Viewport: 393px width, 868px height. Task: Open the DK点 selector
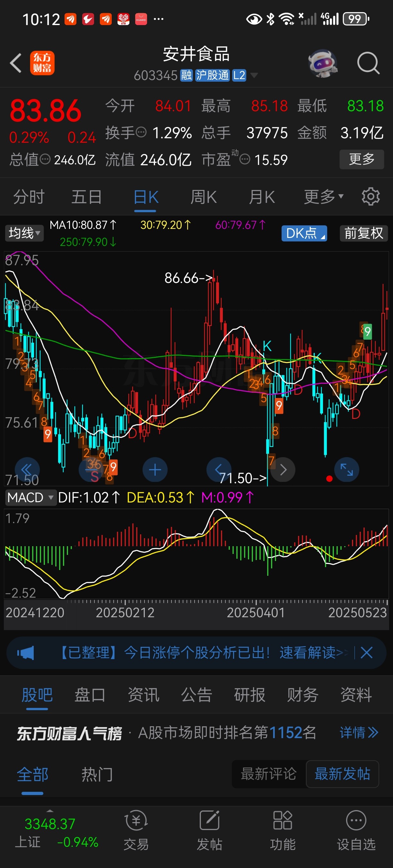coord(304,233)
